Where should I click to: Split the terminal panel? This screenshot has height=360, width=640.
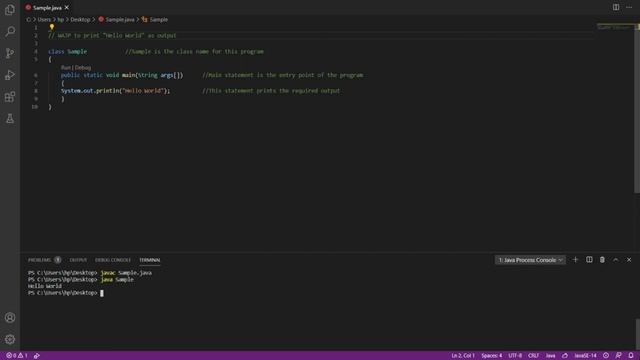pyautogui.click(x=589, y=260)
